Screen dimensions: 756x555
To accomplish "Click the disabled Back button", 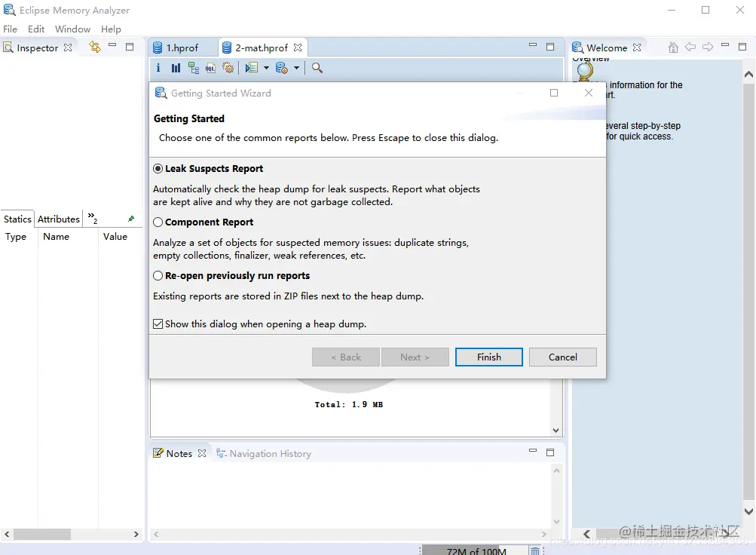I will 346,357.
